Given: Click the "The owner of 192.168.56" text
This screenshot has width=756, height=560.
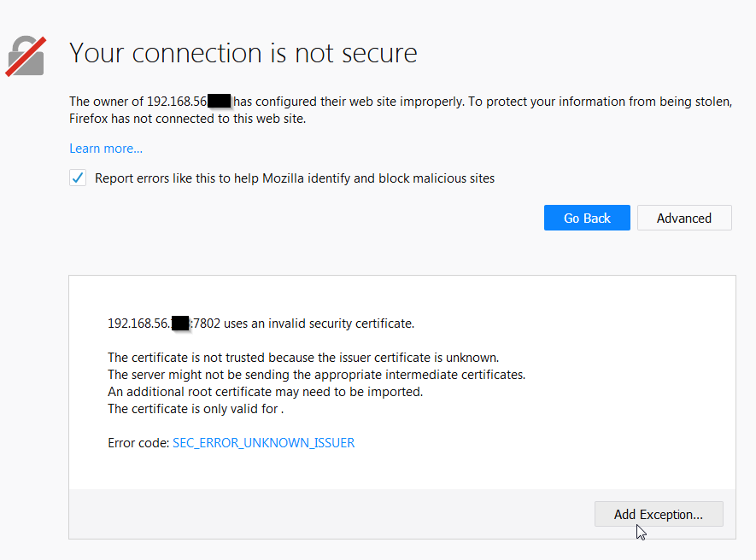Looking at the screenshot, I should pyautogui.click(x=137, y=102).
